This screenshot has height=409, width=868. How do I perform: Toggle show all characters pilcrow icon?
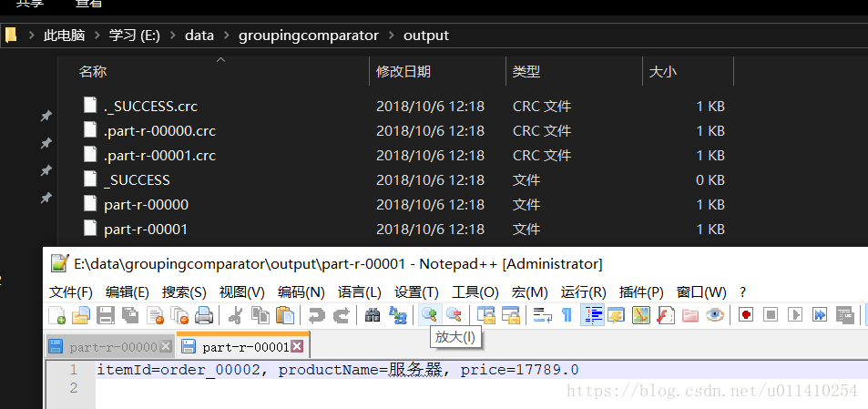tap(567, 315)
